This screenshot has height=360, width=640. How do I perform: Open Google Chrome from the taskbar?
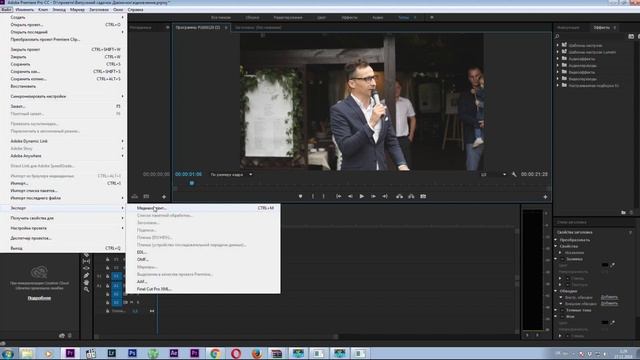215,353
